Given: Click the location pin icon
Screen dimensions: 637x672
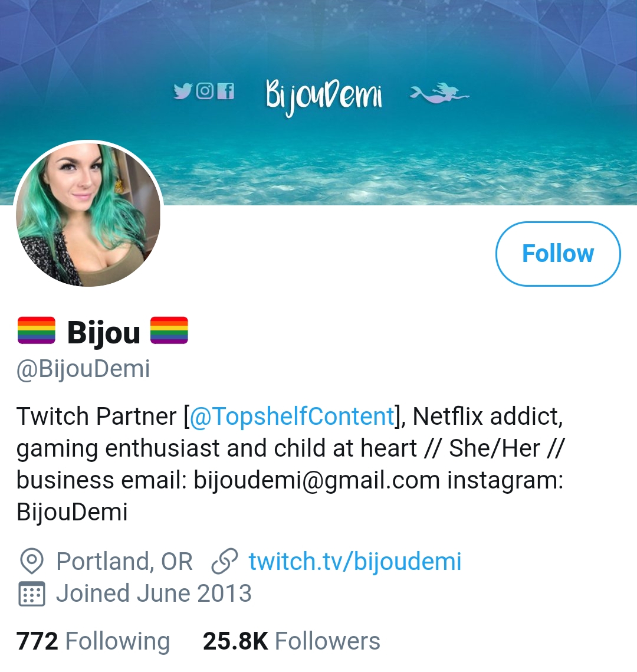Looking at the screenshot, I should coord(32,561).
